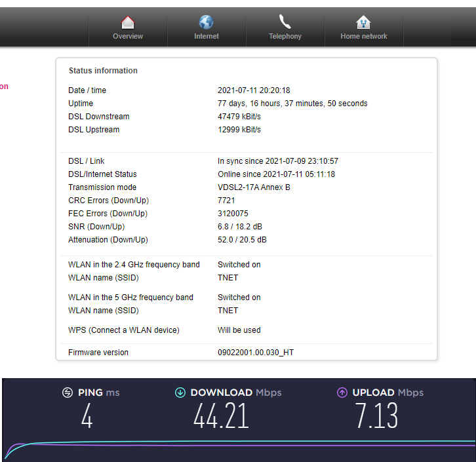Select the uptime value 77 days, 16 hours
476x462 pixels.
pyautogui.click(x=292, y=104)
